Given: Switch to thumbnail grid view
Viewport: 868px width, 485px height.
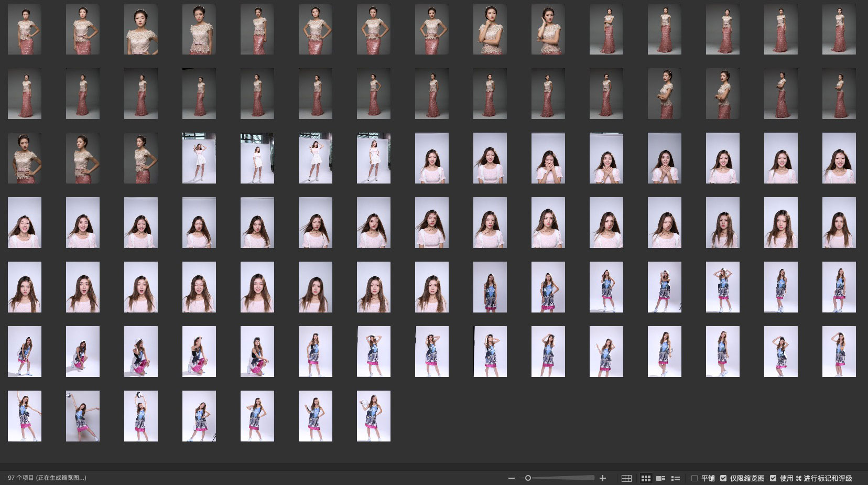Looking at the screenshot, I should click(646, 478).
